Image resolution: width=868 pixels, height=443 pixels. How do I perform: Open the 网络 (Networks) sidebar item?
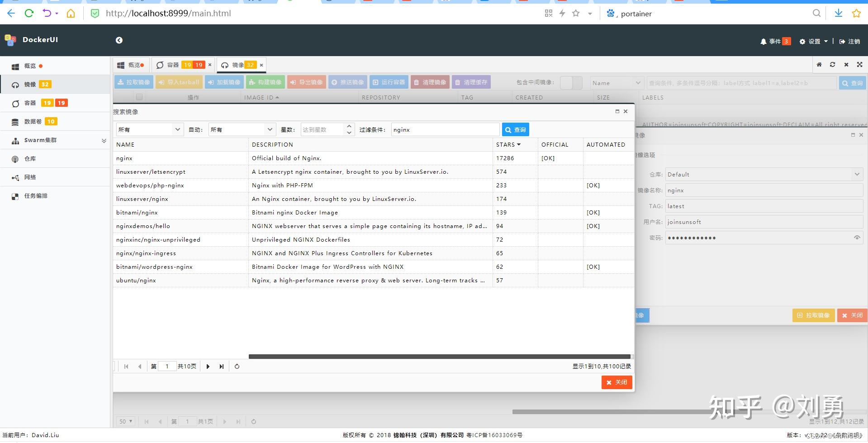[30, 177]
